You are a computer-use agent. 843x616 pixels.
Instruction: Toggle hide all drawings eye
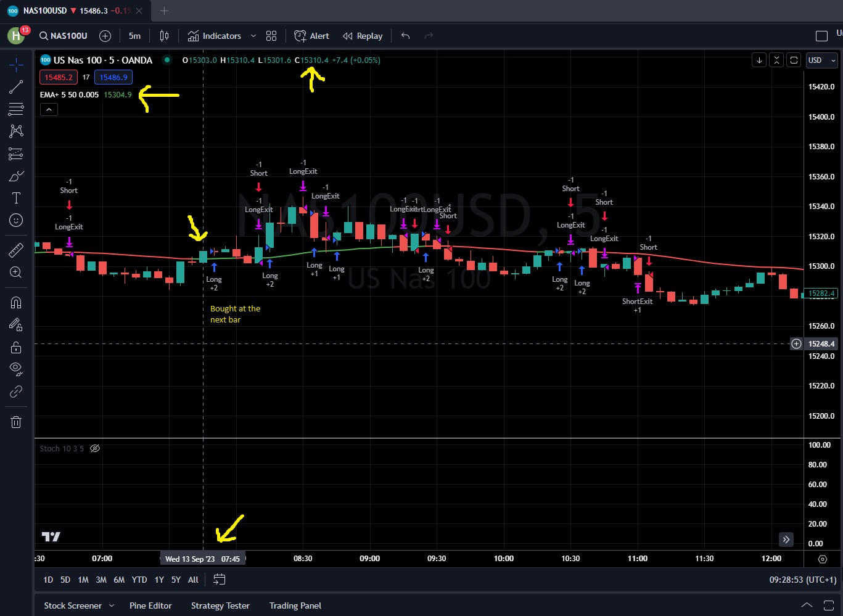pos(17,369)
